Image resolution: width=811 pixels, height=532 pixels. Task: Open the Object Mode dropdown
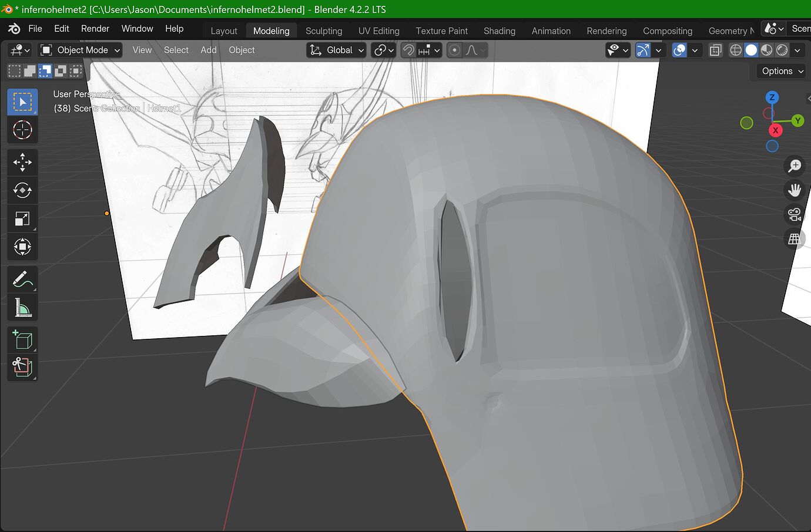(81, 50)
